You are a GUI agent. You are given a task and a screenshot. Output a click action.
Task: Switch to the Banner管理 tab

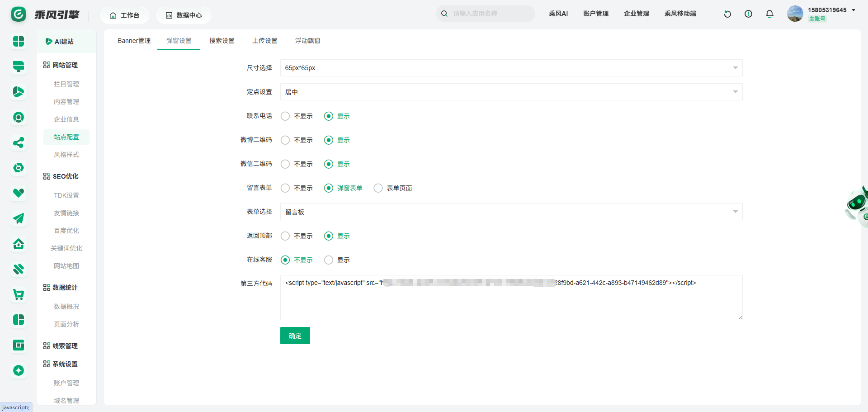(x=134, y=41)
